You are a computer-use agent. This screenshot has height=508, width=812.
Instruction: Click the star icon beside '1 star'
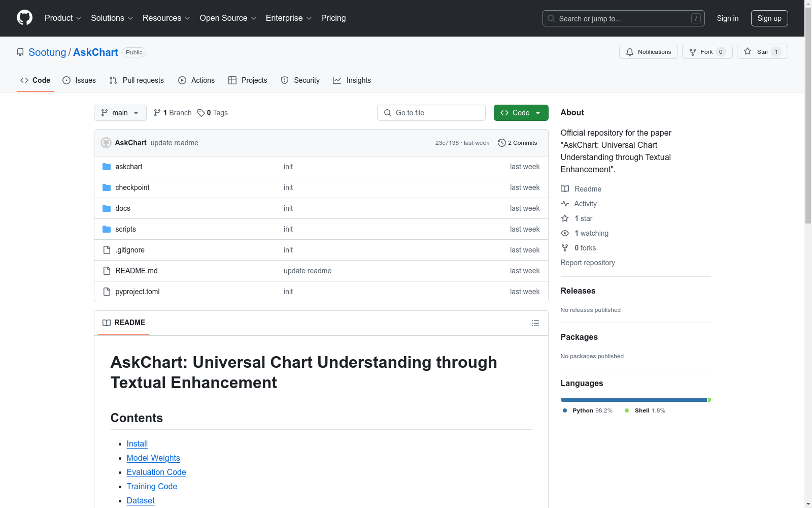[565, 218]
